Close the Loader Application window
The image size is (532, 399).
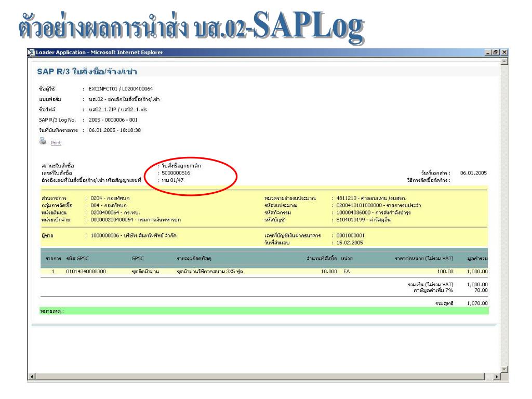click(504, 52)
